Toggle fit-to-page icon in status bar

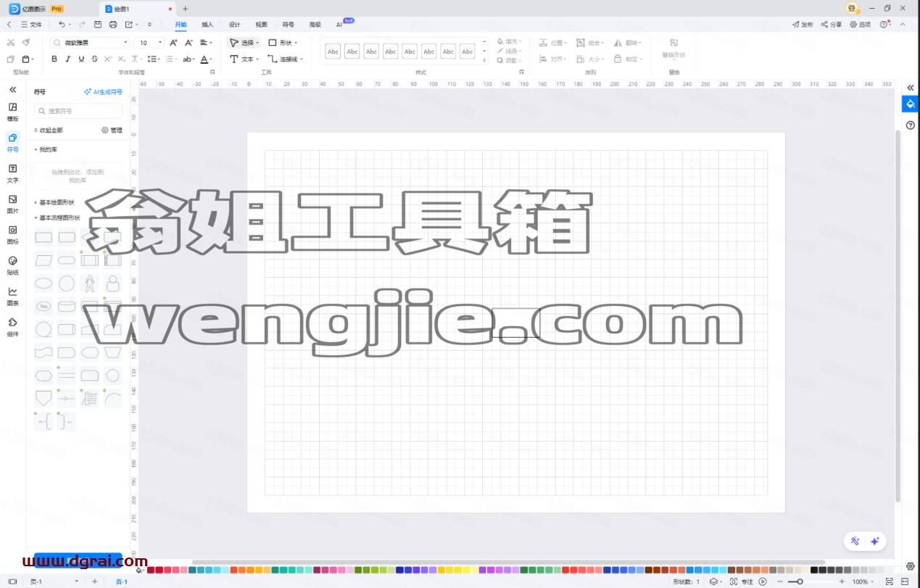click(x=889, y=581)
